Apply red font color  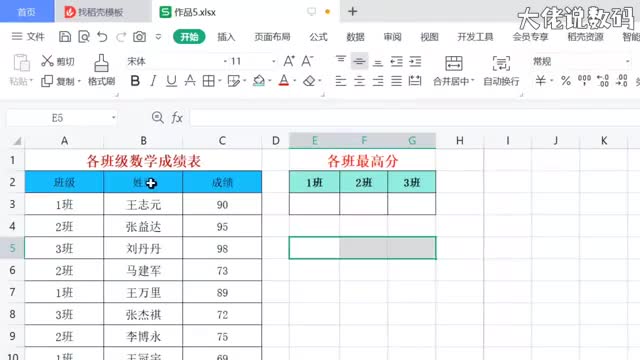pyautogui.click(x=284, y=81)
